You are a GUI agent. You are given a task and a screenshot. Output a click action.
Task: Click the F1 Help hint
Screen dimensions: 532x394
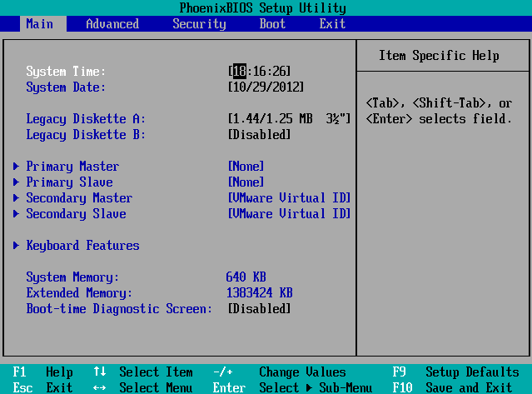coord(43,372)
